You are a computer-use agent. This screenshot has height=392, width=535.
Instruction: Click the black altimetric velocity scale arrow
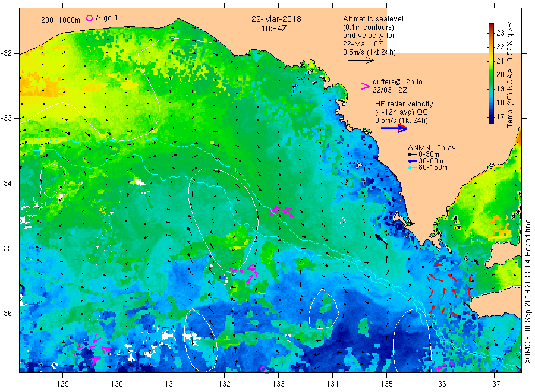click(361, 61)
